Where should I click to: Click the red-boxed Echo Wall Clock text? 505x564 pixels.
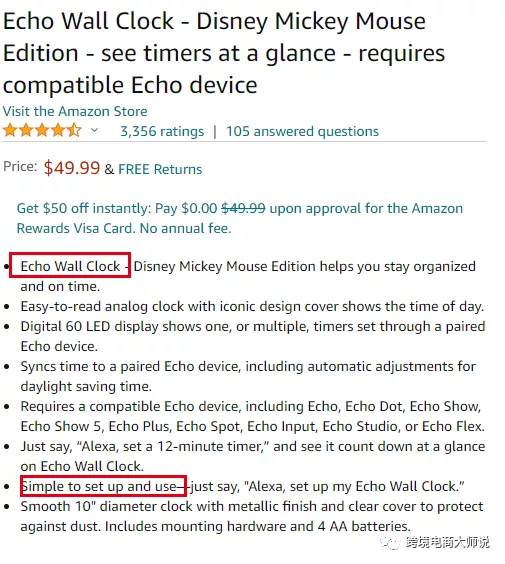[x=70, y=265]
